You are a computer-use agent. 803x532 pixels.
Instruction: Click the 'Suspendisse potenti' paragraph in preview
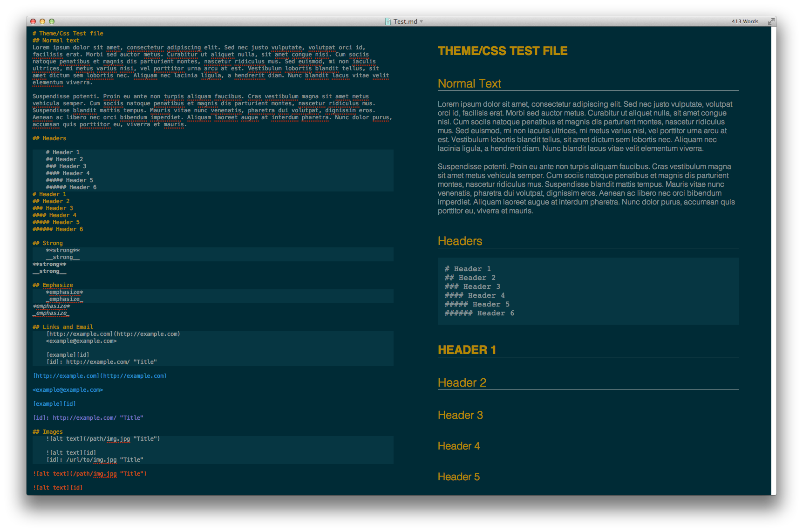(x=586, y=189)
